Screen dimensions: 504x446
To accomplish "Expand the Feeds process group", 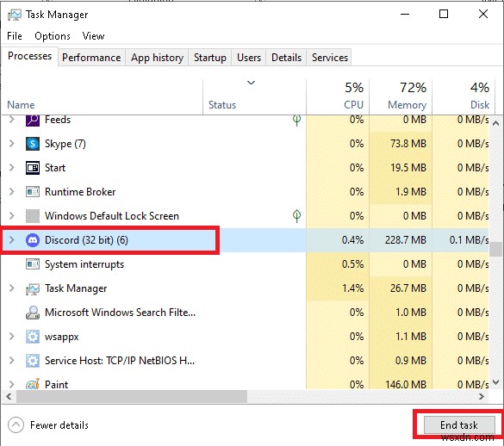I will click(12, 120).
